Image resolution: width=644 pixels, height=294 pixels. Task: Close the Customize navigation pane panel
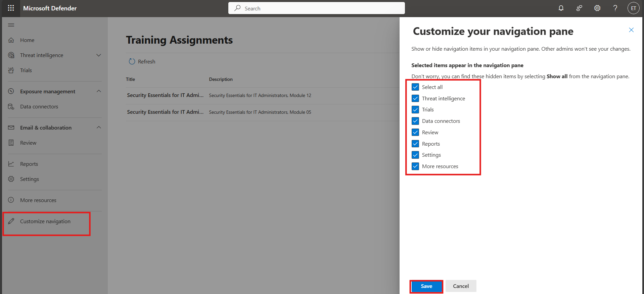click(x=631, y=30)
